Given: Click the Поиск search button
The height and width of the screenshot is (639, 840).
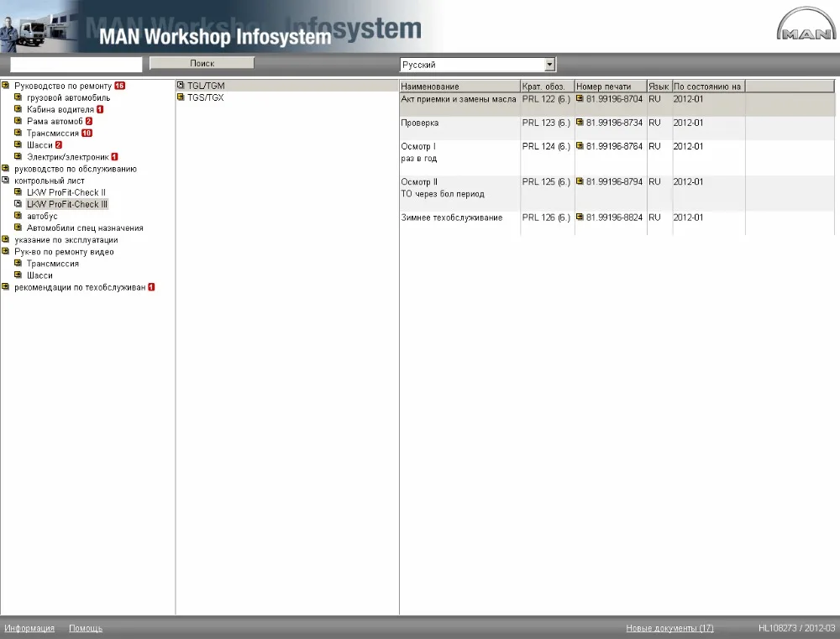Looking at the screenshot, I should [x=202, y=63].
